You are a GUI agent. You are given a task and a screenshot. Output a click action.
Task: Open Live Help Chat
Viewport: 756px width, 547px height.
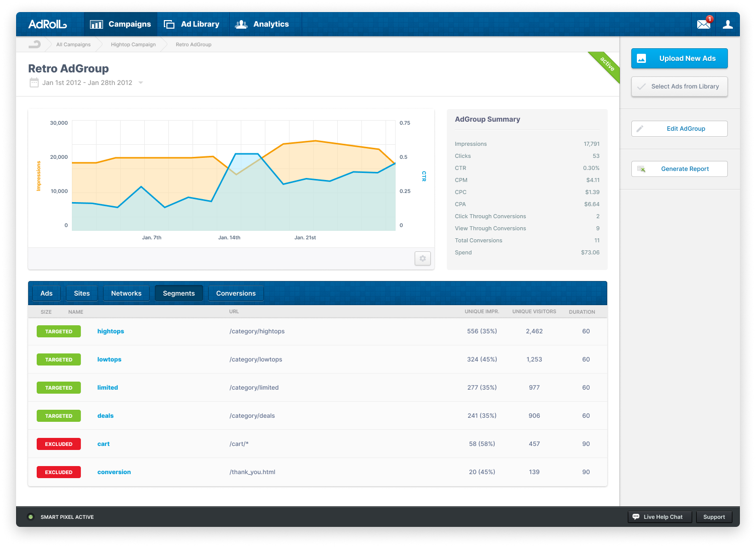point(659,517)
